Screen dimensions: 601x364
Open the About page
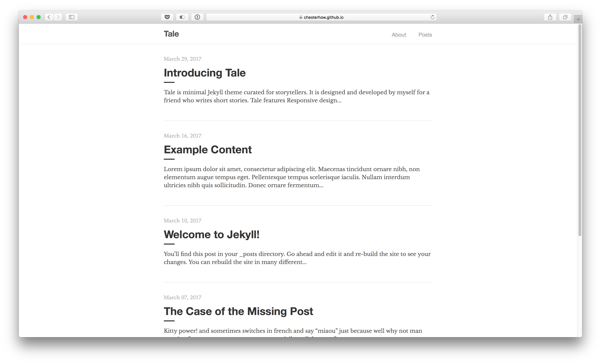(399, 35)
